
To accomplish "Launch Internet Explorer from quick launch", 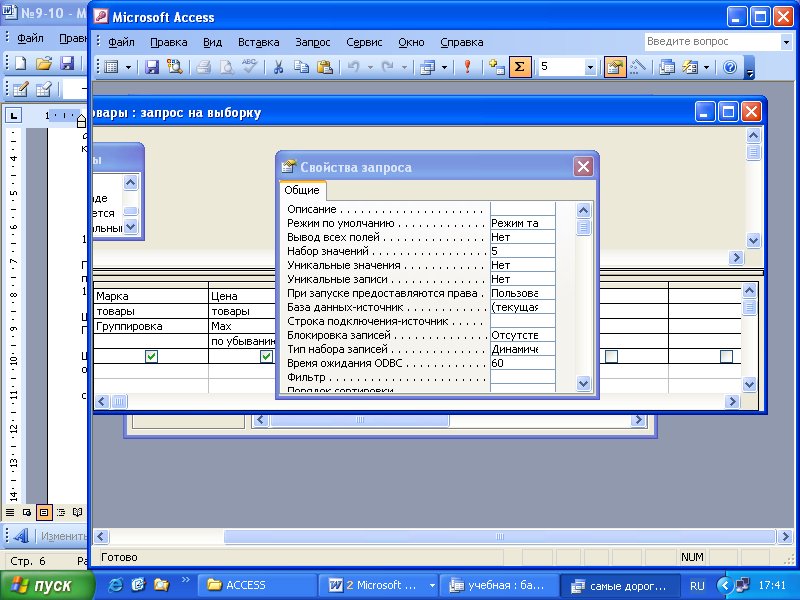I will click(x=116, y=585).
